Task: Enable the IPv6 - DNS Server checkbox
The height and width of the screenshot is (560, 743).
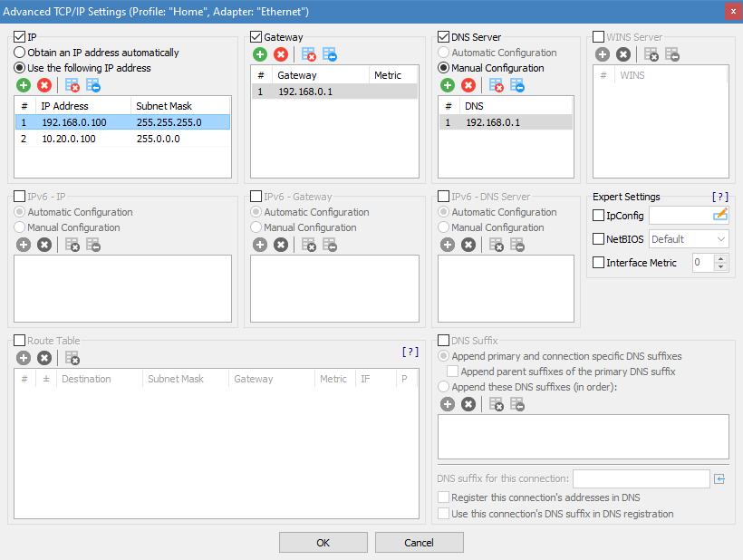Action: pyautogui.click(x=443, y=196)
